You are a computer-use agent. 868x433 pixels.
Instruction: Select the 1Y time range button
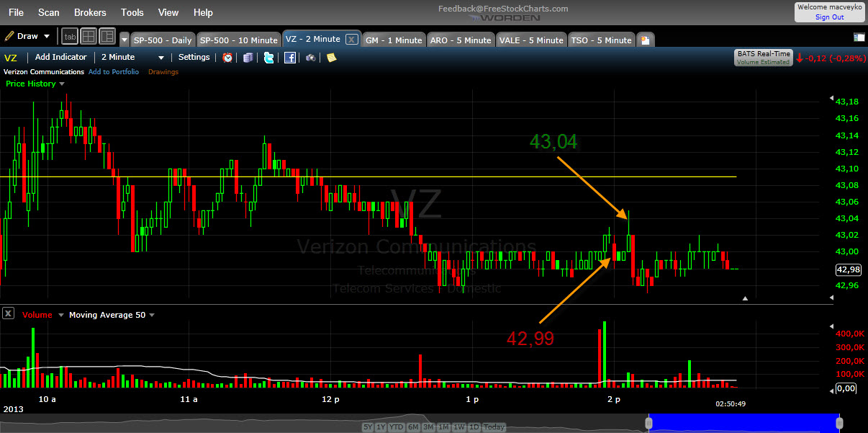[x=381, y=427]
